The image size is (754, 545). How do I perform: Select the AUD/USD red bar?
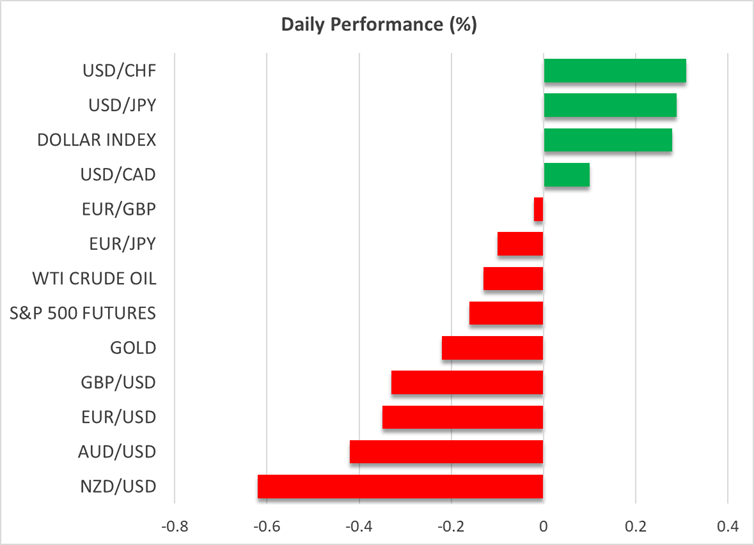point(446,452)
